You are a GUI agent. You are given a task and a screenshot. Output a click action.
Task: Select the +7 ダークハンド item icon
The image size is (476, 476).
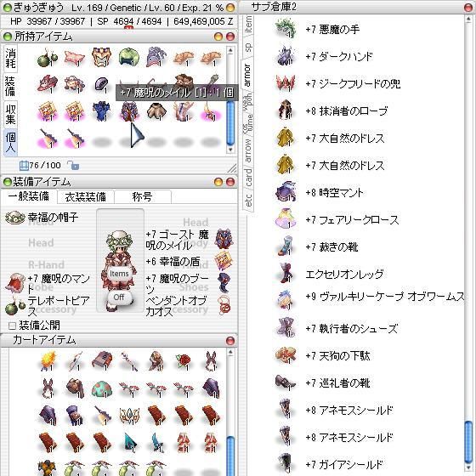point(286,56)
